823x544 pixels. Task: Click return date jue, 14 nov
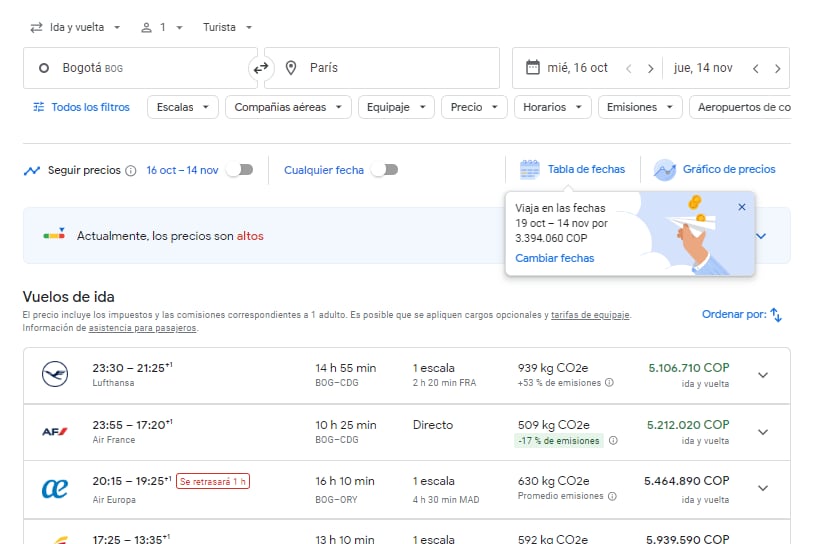point(703,68)
